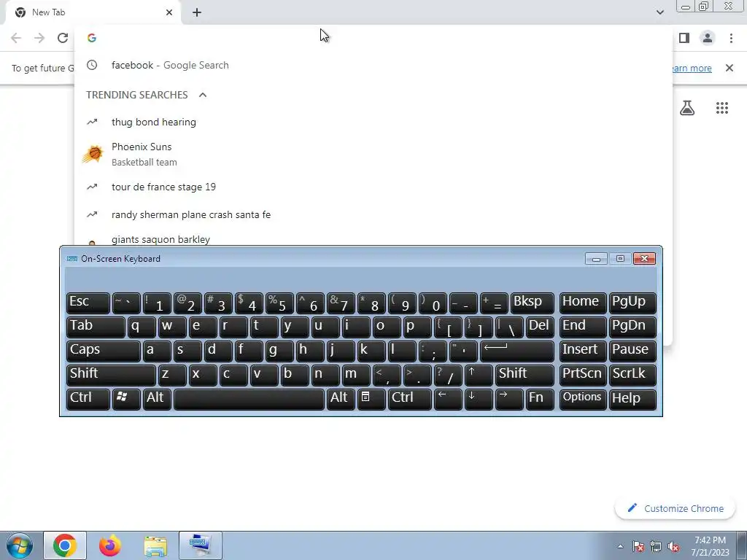
Task: Toggle the left Shift key
Action: 111,375
